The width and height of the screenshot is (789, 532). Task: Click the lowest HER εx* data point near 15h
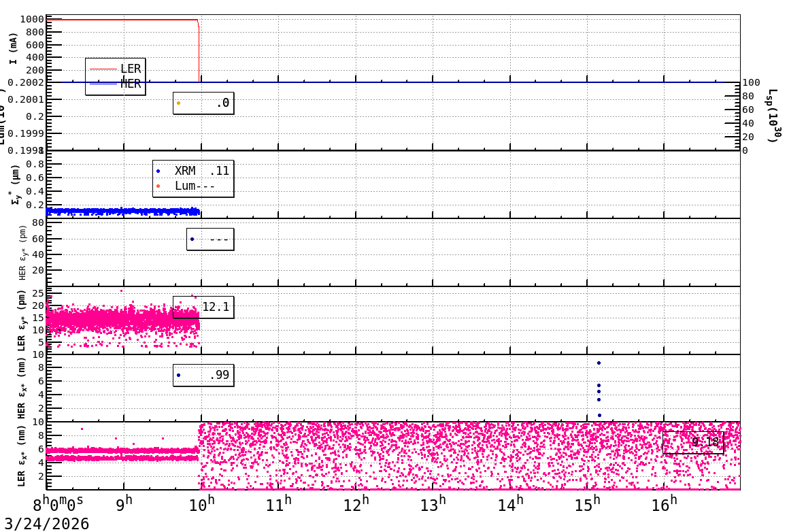click(599, 415)
